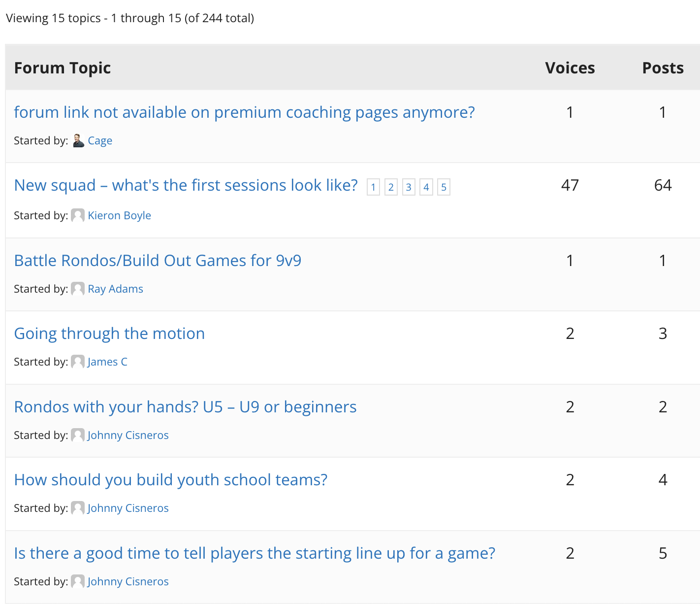Click the avatar beside the youth school teams topic

[x=77, y=508]
